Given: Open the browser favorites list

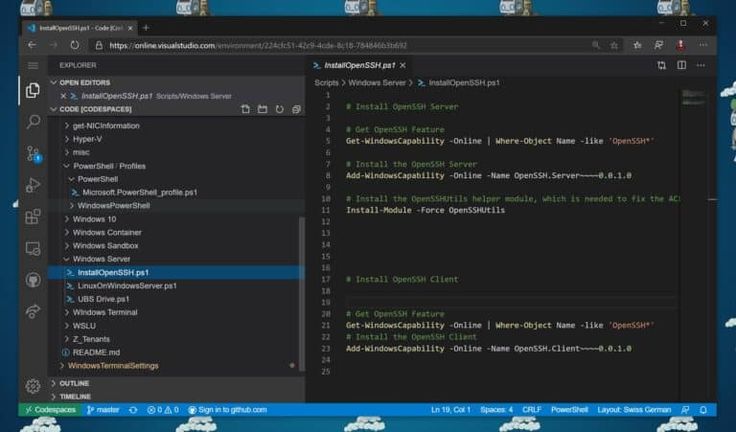Looking at the screenshot, I should (x=637, y=45).
